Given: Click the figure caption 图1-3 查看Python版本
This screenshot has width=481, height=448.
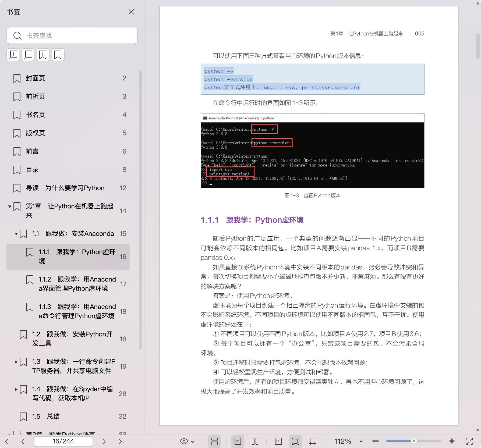Looking at the screenshot, I should click(313, 195).
